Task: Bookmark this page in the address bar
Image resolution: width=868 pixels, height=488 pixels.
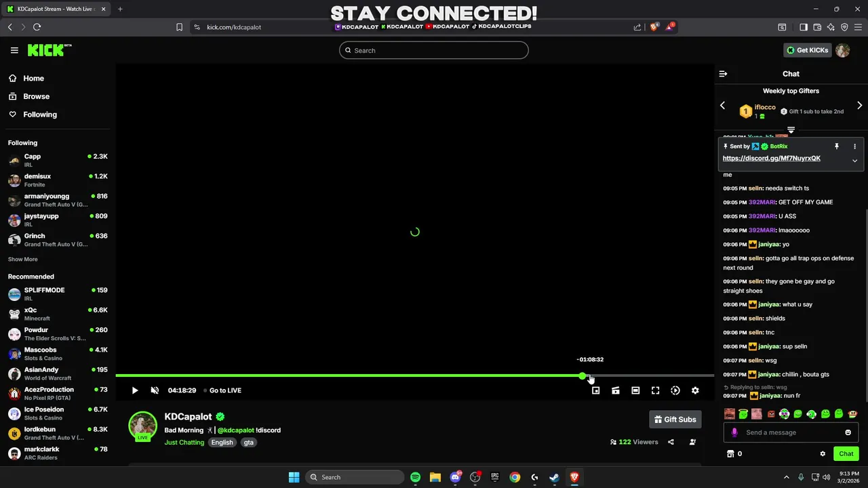Action: [x=179, y=27]
